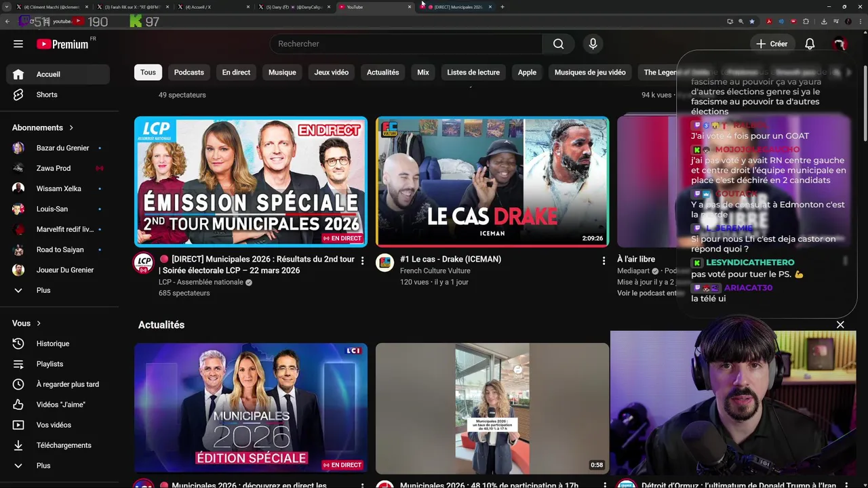Open Bazar du Grenier subscription
This screenshot has height=488, width=868.
click(x=58, y=148)
